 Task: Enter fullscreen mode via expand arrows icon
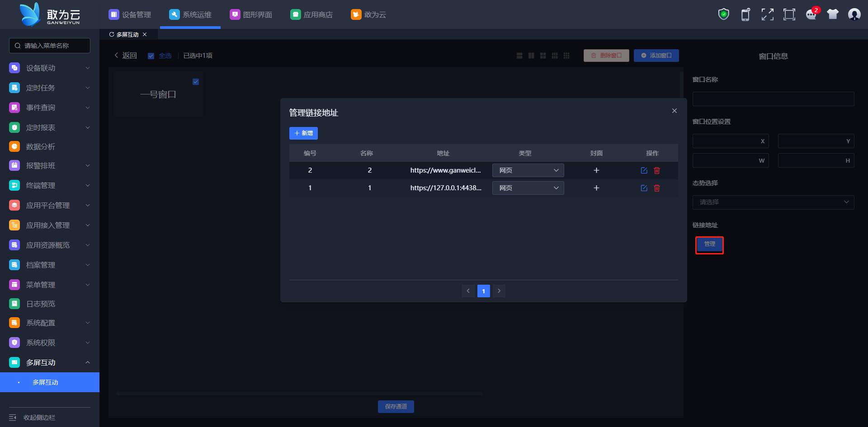point(767,14)
